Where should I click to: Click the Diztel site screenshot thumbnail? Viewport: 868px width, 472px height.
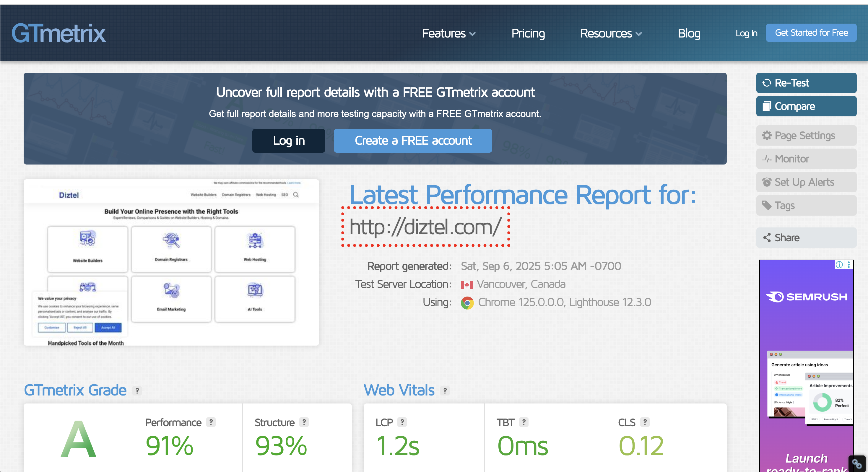(171, 262)
